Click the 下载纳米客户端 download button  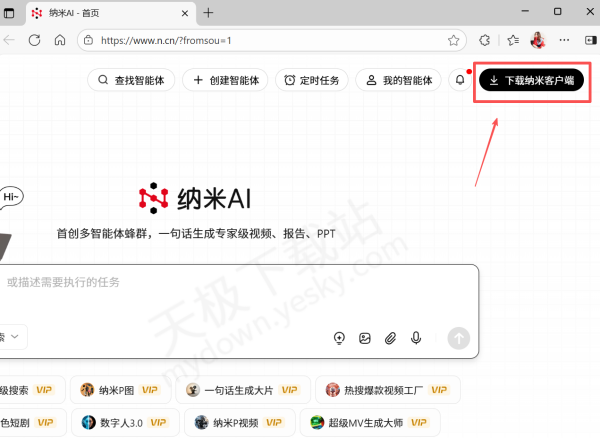531,80
